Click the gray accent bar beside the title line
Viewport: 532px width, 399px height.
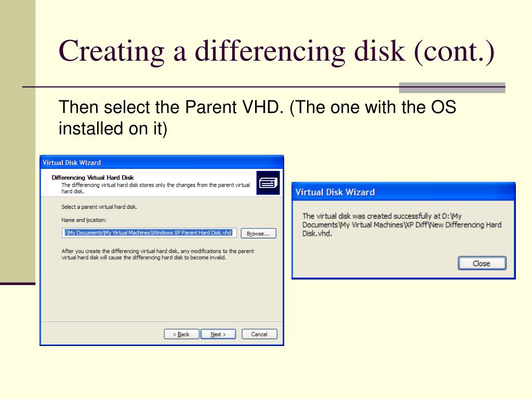tap(452, 87)
